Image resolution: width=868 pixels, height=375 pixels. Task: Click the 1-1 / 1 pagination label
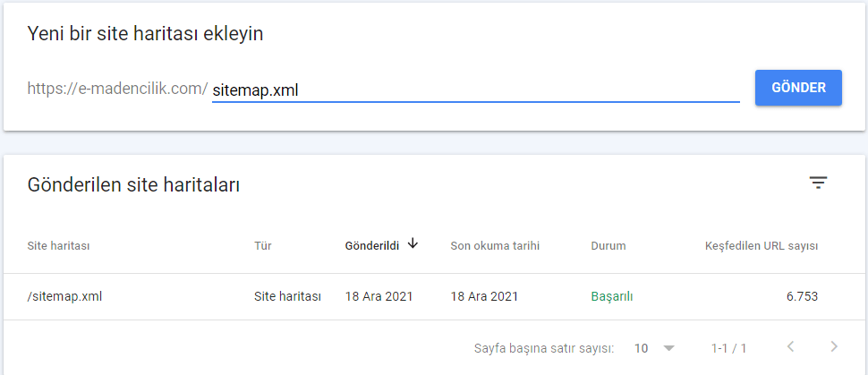click(728, 348)
